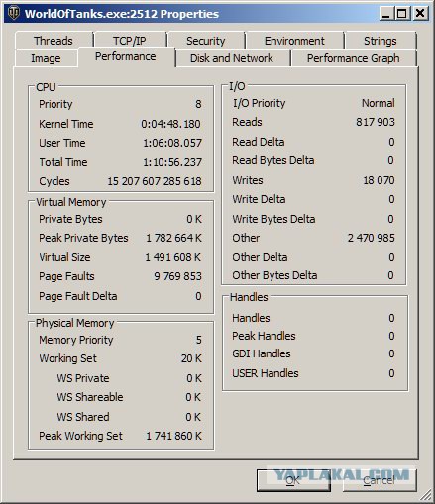Switch to the Image tab
This screenshot has height=504, width=435.
pos(46,58)
